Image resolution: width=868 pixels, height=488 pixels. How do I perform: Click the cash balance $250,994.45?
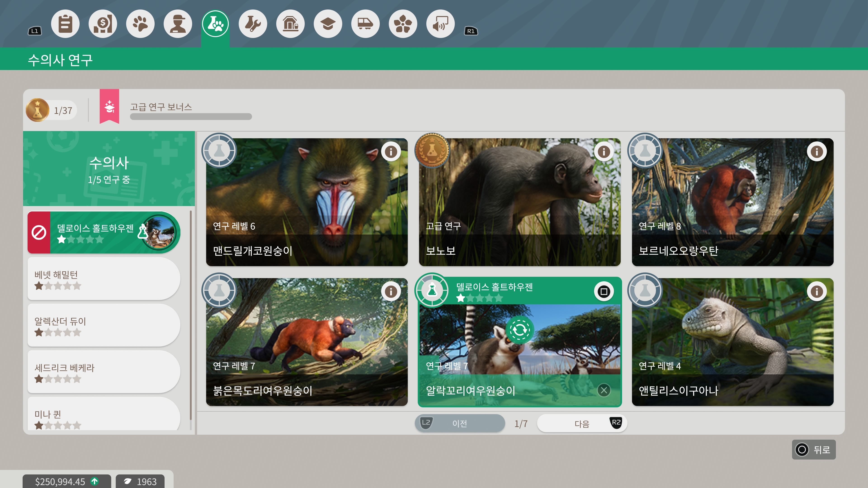point(67,482)
